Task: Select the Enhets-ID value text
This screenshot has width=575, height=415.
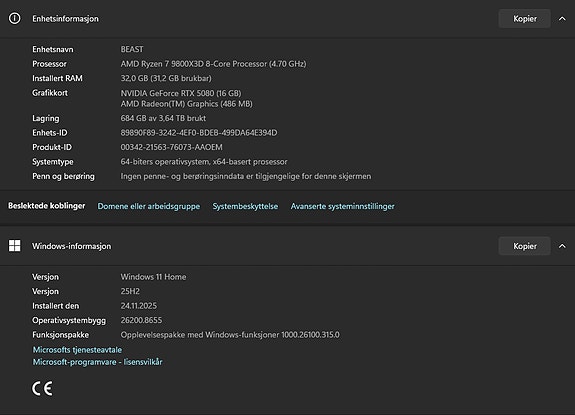Action: coord(199,133)
